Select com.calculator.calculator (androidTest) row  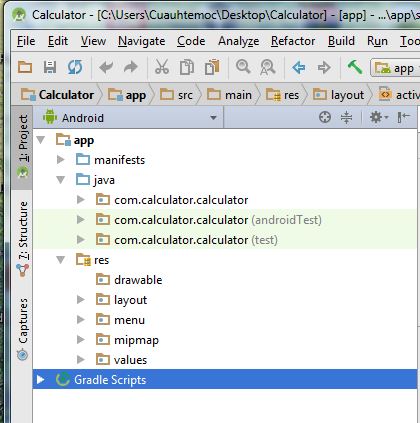(225, 220)
